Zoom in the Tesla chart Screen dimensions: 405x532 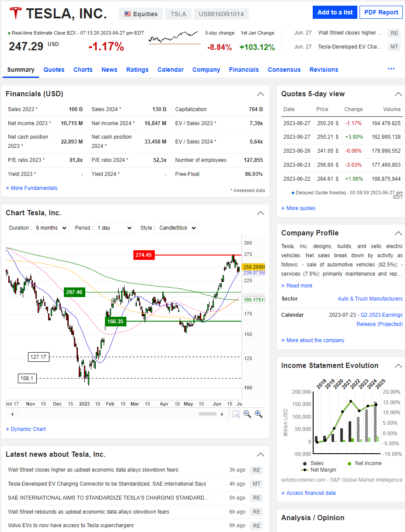(258, 414)
